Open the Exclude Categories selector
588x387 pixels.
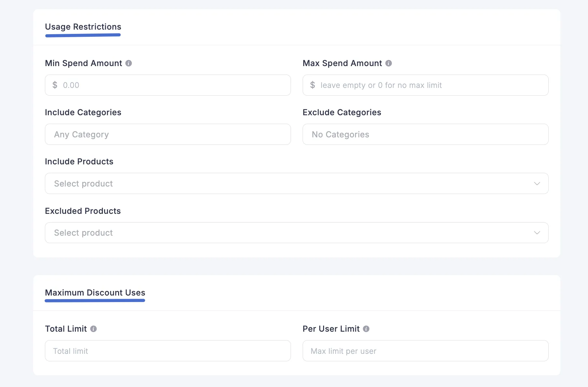[x=425, y=134]
